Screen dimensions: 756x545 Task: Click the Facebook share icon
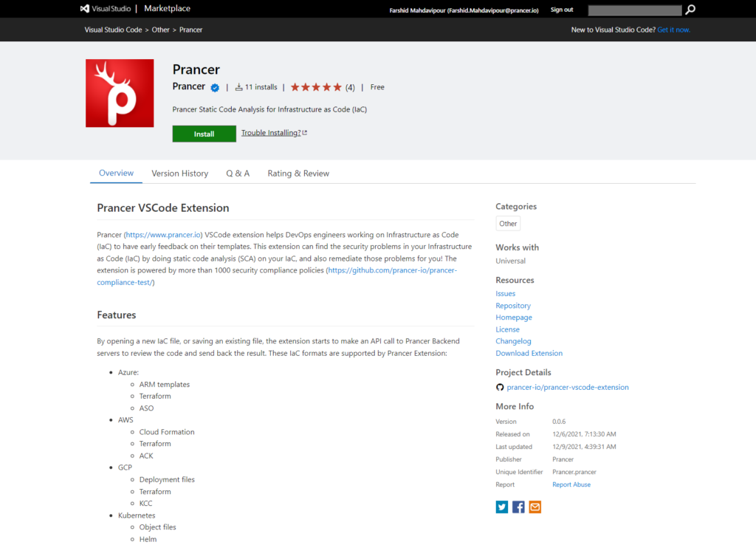(x=518, y=507)
